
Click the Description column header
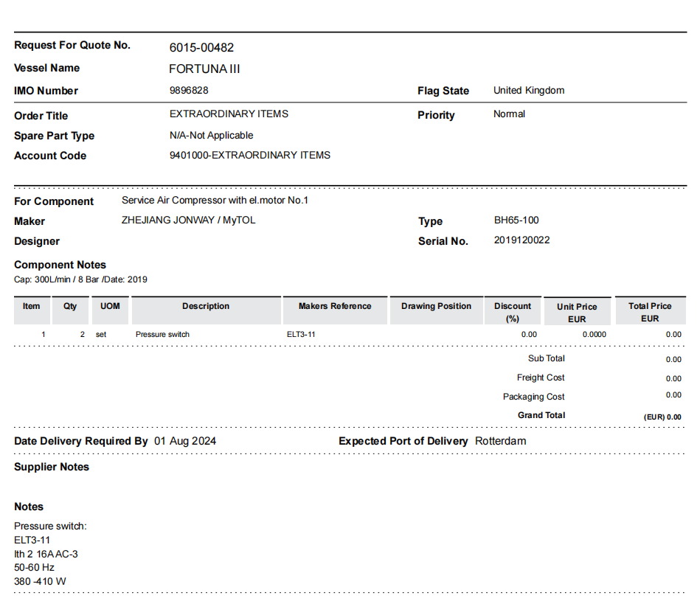(206, 307)
